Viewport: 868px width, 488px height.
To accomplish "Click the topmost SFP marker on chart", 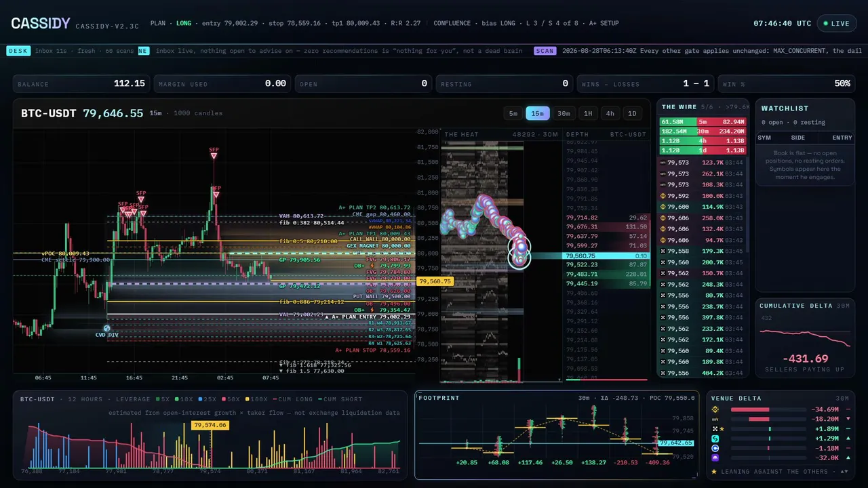I will pos(214,156).
